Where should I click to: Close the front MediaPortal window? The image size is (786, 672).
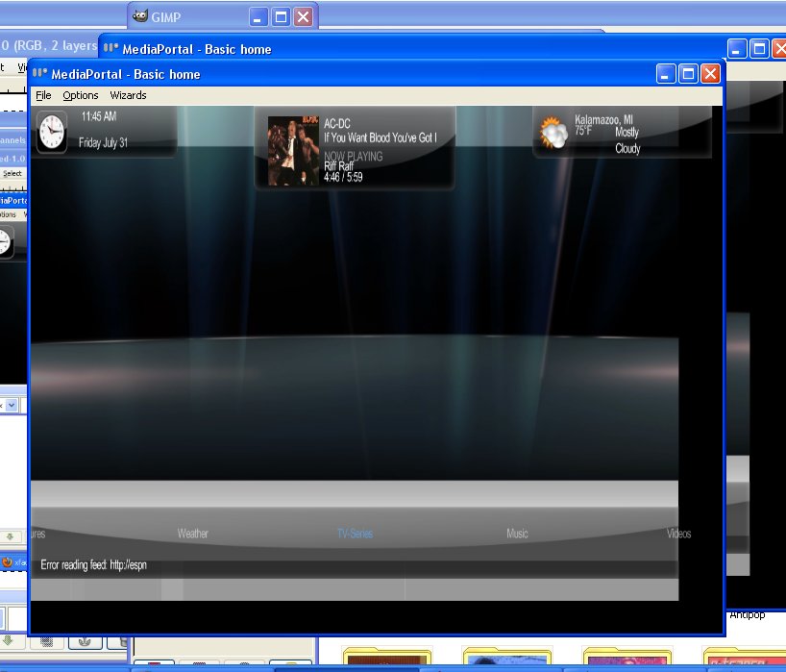pyautogui.click(x=710, y=73)
